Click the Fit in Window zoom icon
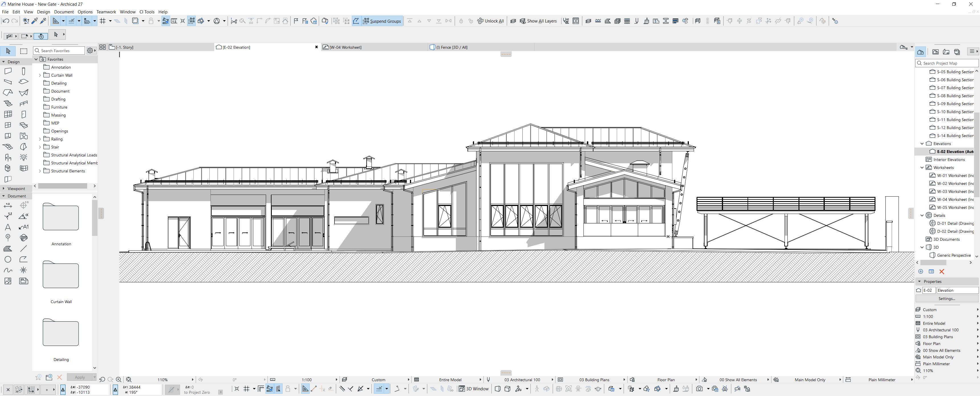The height and width of the screenshot is (396, 980). click(x=128, y=379)
